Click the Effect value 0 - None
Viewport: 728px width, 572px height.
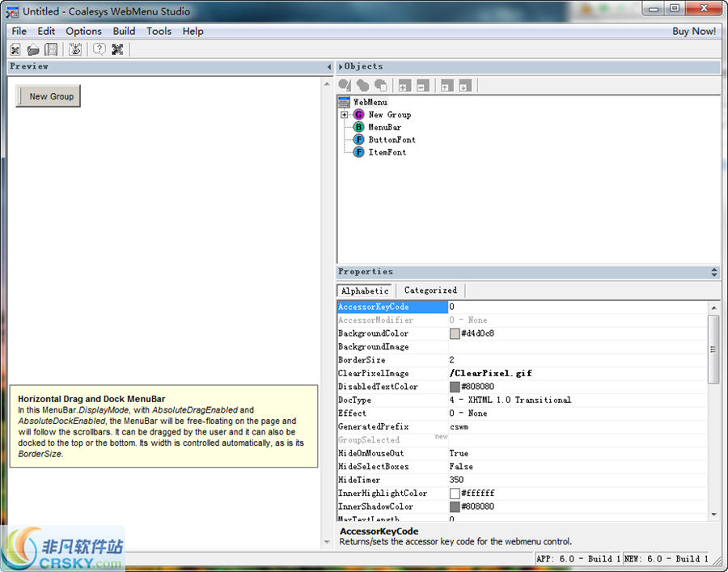coord(468,413)
